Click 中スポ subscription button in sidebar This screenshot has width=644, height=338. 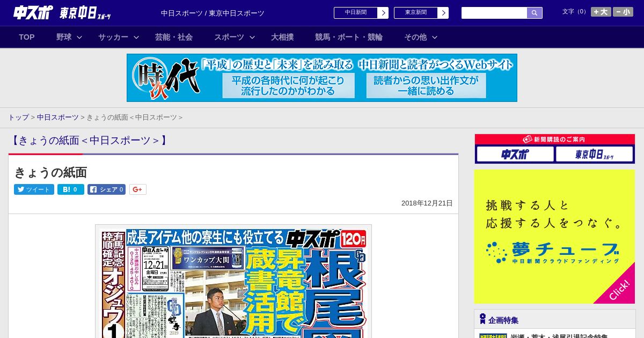click(x=515, y=155)
